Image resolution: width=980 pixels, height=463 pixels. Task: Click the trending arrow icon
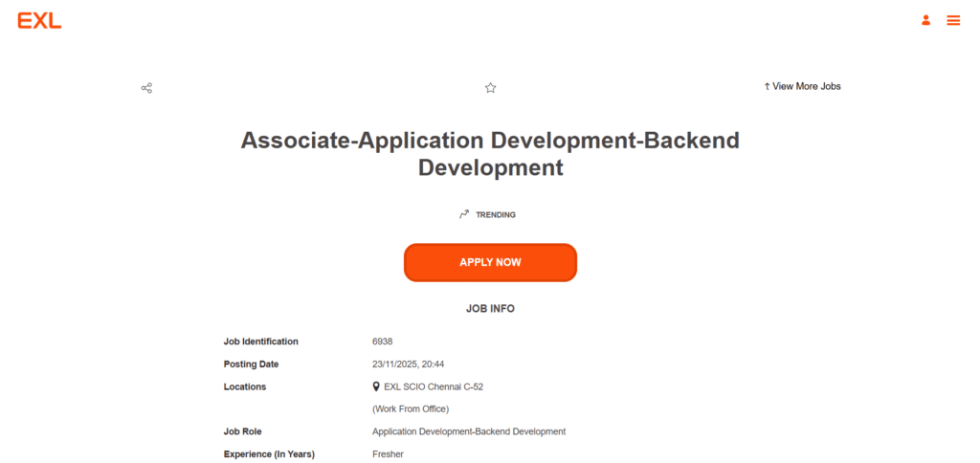click(464, 214)
